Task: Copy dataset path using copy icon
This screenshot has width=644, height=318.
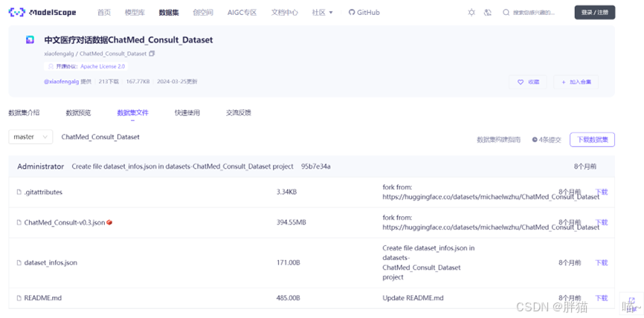Action: pos(152,53)
